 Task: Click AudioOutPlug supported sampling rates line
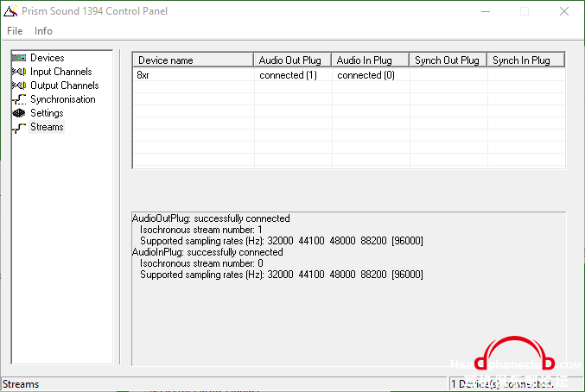[x=282, y=241]
